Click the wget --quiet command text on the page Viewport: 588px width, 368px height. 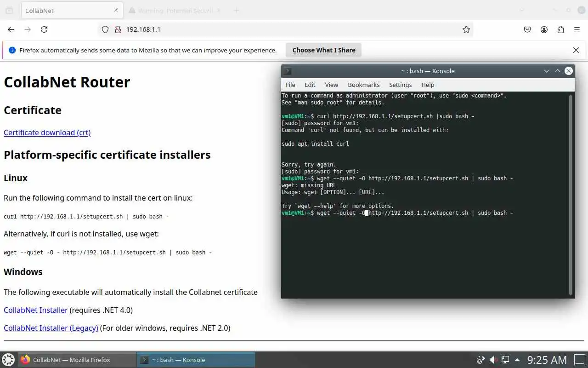coord(108,252)
